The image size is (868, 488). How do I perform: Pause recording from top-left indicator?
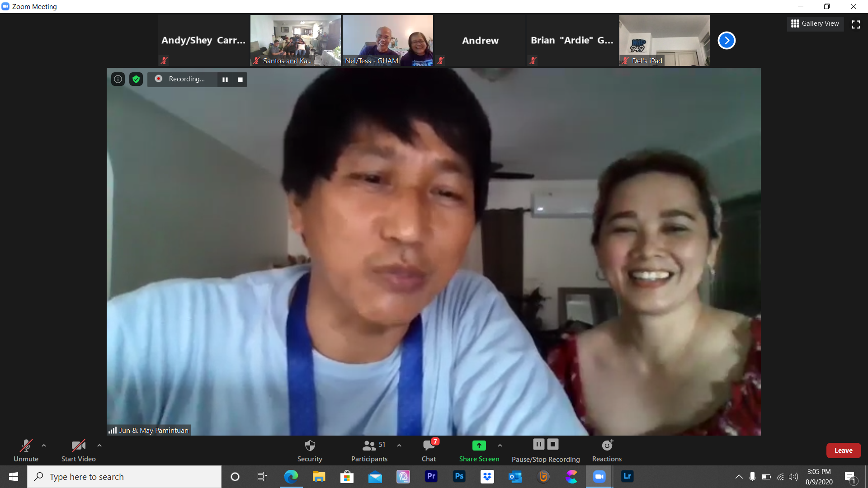coord(225,80)
